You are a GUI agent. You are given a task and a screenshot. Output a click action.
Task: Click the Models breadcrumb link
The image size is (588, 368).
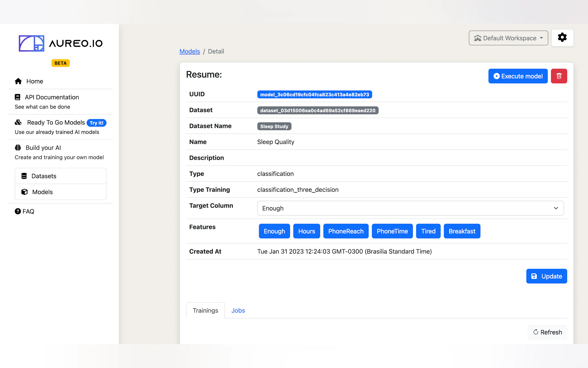(189, 51)
